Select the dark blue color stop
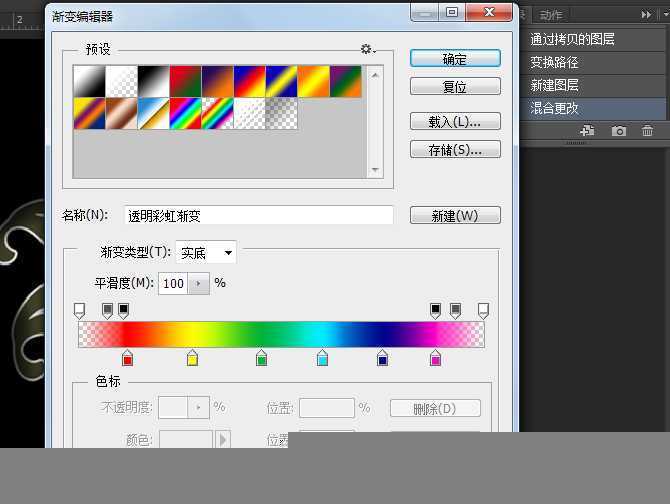The image size is (670, 504). (382, 358)
